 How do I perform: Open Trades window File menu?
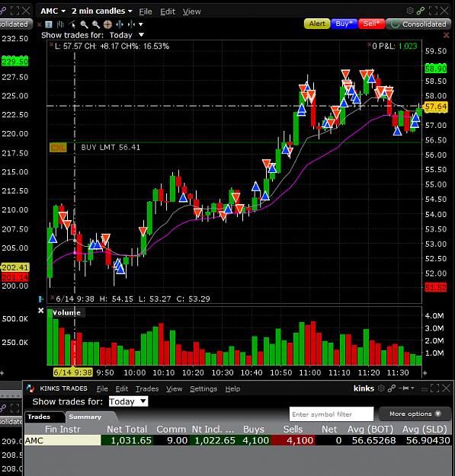(x=102, y=389)
